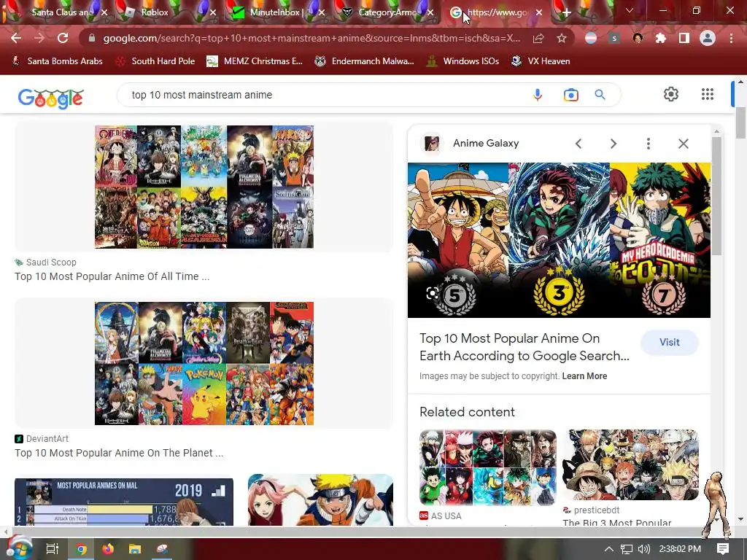Click the page vertical scrollbar thumb
Image resolution: width=747 pixels, height=560 pixels.
tap(741, 122)
